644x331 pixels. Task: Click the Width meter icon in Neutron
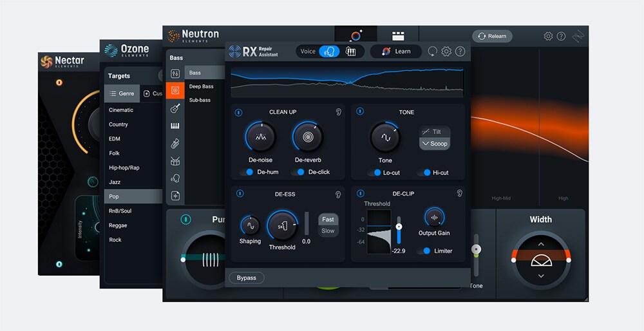coord(542,260)
